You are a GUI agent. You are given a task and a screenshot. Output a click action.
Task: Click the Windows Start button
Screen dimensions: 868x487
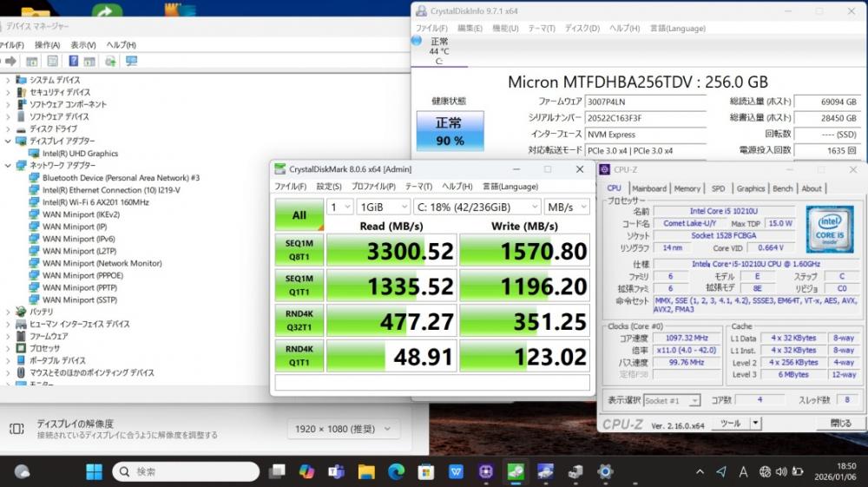coord(93,471)
